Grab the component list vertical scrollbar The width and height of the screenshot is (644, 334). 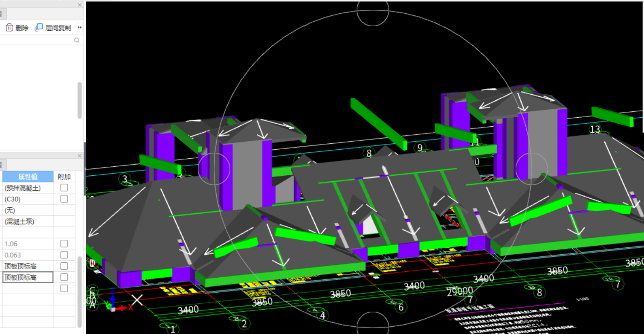79,100
